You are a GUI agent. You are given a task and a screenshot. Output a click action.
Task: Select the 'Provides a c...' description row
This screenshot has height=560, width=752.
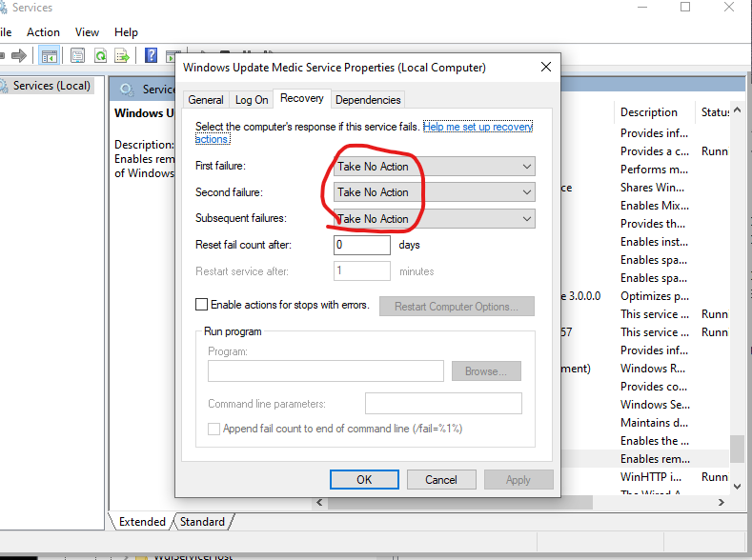(x=655, y=151)
